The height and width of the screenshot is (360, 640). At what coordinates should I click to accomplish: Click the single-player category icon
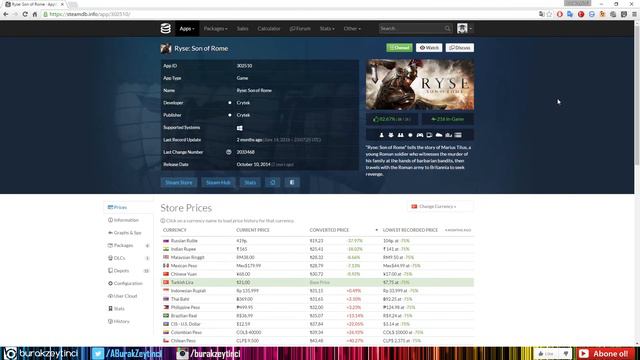(x=381, y=135)
